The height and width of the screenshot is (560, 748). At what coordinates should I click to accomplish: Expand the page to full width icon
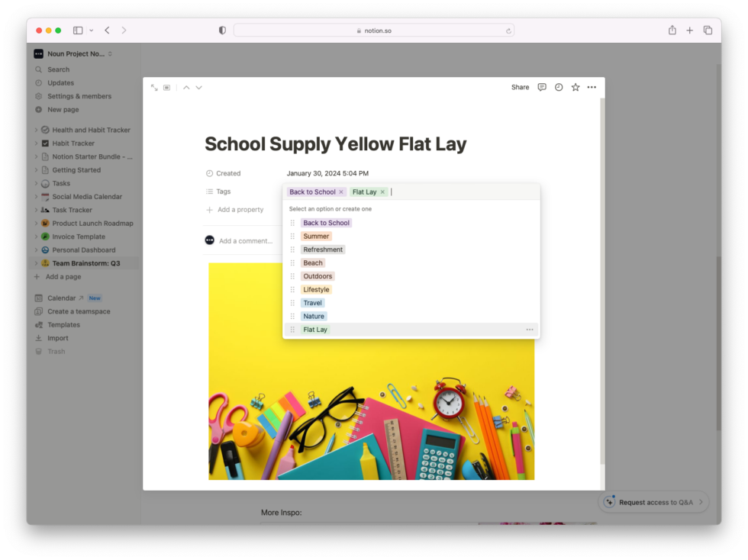(153, 87)
